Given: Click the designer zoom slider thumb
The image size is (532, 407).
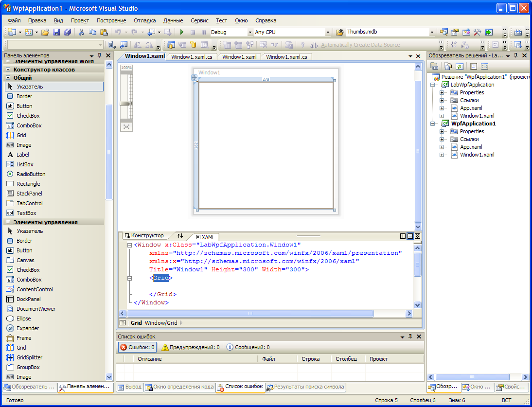Looking at the screenshot, I should coord(126,104).
